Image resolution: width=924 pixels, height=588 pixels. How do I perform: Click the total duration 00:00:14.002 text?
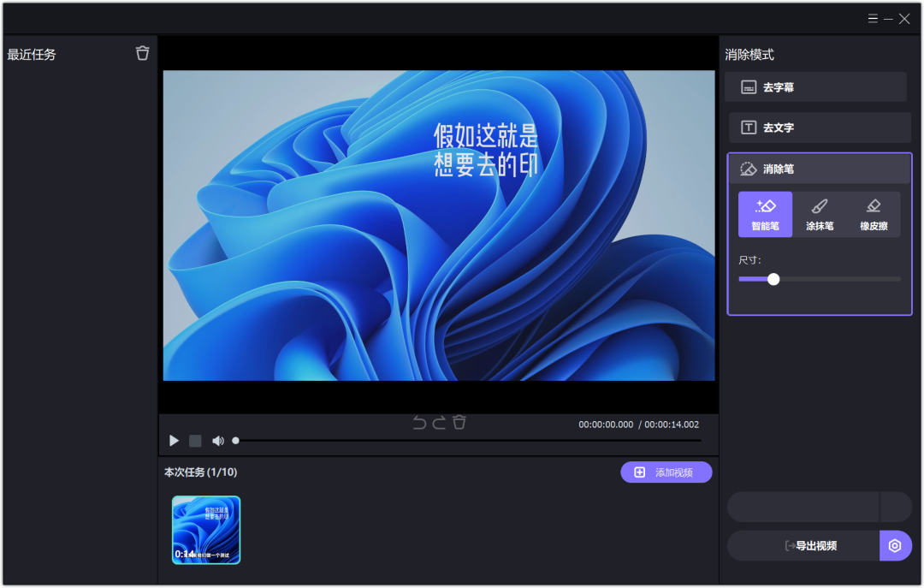pos(672,425)
